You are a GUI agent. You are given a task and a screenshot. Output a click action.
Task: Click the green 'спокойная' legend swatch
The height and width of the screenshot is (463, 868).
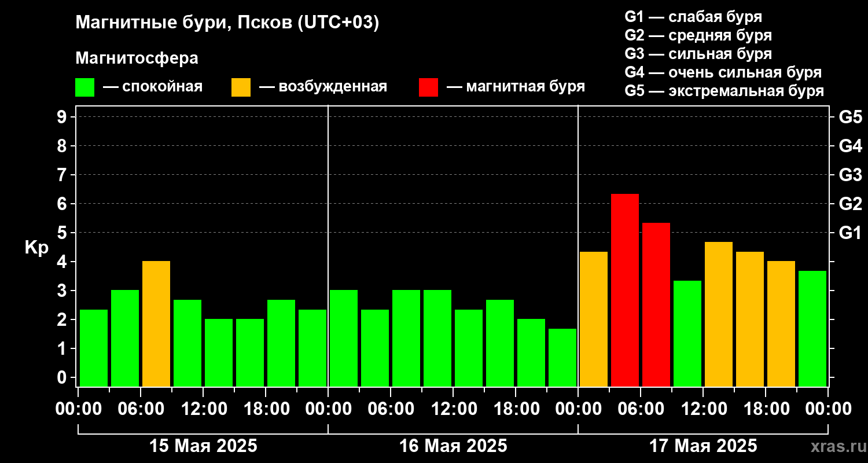click(x=84, y=87)
